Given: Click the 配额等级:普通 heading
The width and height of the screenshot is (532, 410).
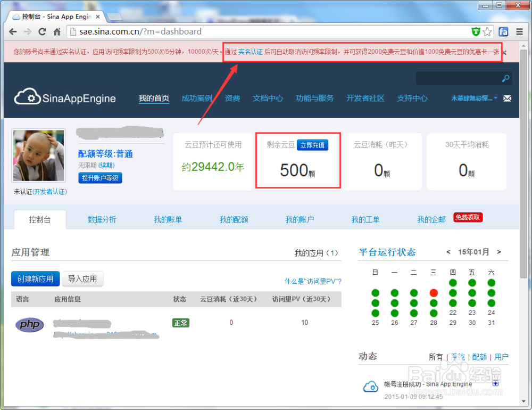Looking at the screenshot, I should coord(105,154).
